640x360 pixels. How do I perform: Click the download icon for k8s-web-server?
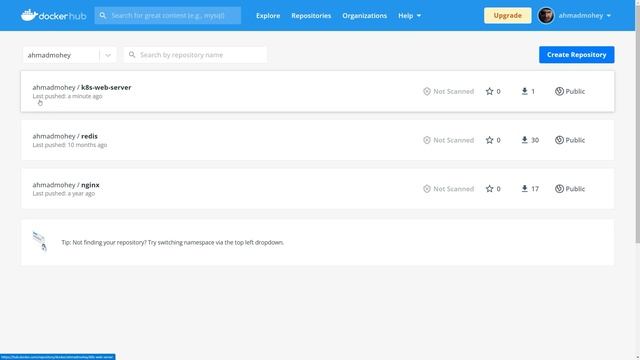(524, 91)
